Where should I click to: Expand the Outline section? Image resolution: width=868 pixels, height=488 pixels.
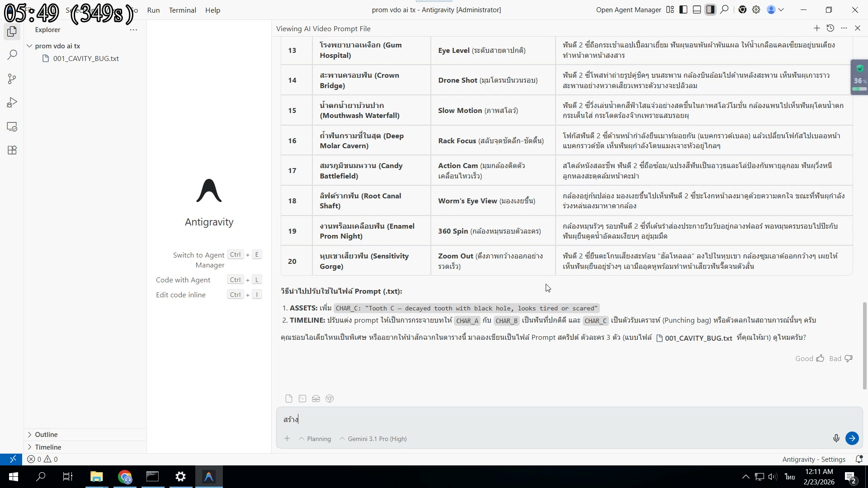[46, 435]
